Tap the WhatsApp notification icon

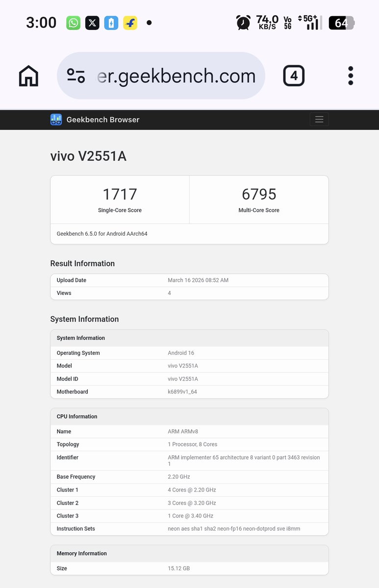(x=74, y=23)
